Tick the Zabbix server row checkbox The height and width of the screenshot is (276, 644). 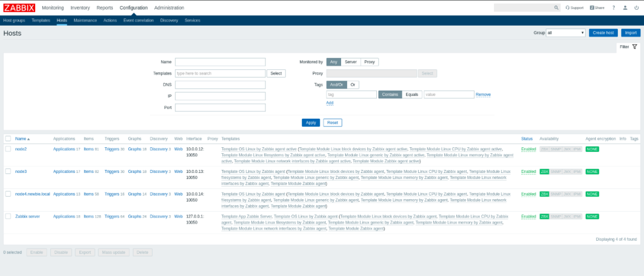tap(8, 216)
